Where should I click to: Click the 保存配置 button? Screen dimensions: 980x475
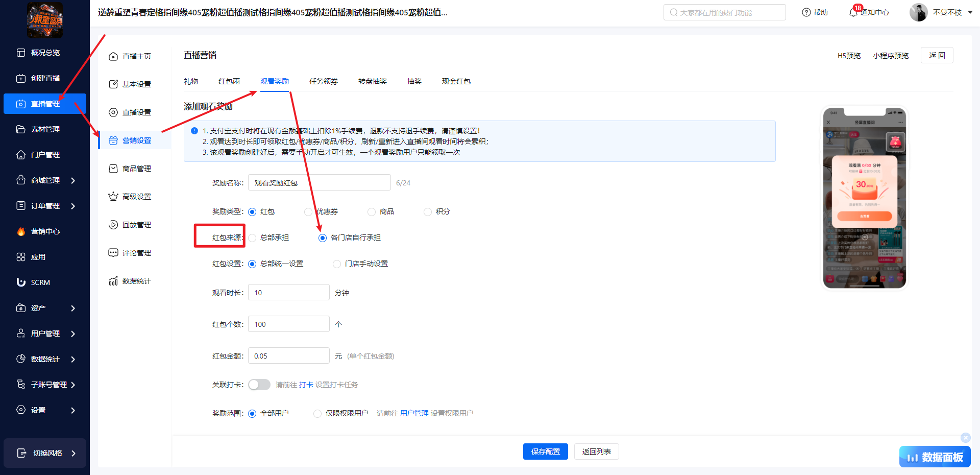pyautogui.click(x=545, y=452)
